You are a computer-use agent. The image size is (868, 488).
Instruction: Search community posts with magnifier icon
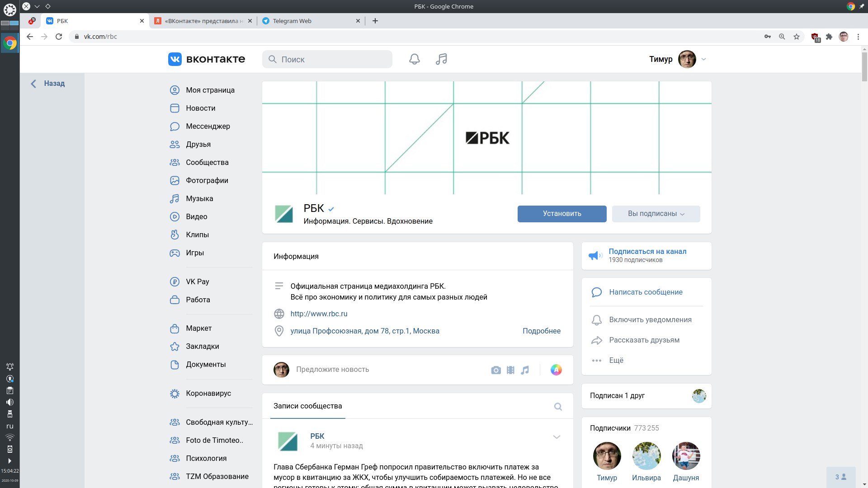point(558,407)
